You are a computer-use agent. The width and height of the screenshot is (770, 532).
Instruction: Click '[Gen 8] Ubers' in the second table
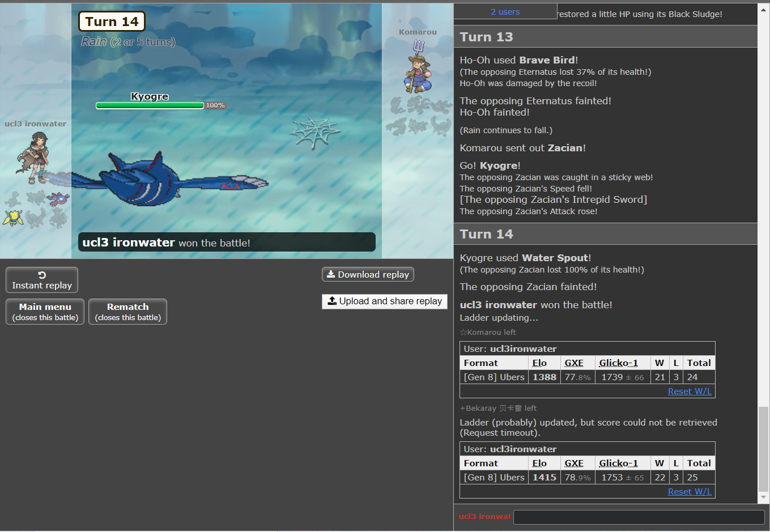[x=494, y=478]
